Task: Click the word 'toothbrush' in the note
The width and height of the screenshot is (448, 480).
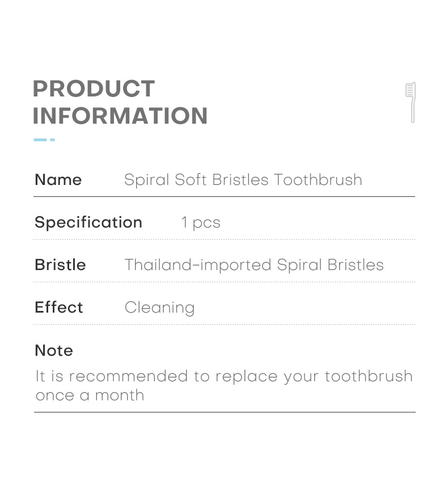Action: (x=369, y=376)
